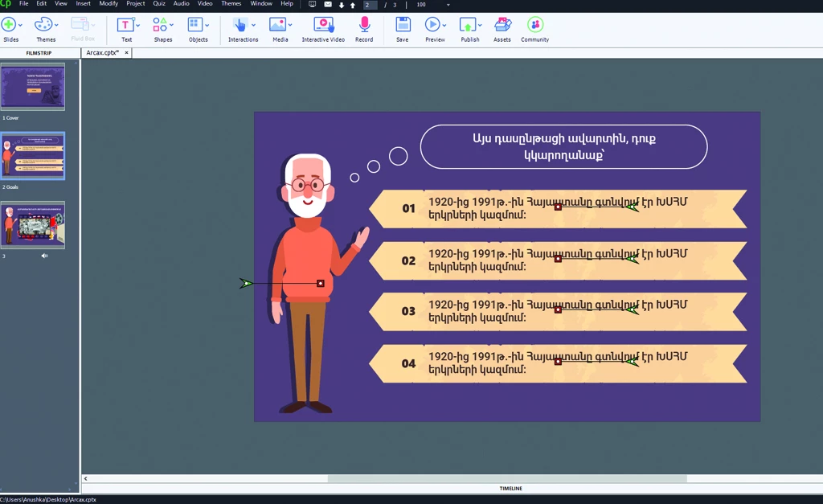Image resolution: width=823 pixels, height=504 pixels.
Task: Close the Arcax.cptx tab
Action: point(126,52)
